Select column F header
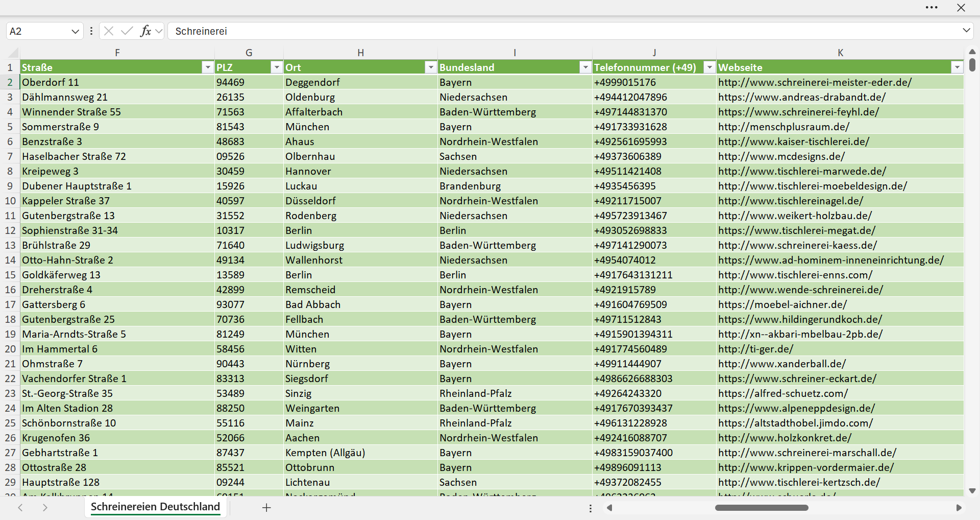This screenshot has width=980, height=520. tap(117, 52)
